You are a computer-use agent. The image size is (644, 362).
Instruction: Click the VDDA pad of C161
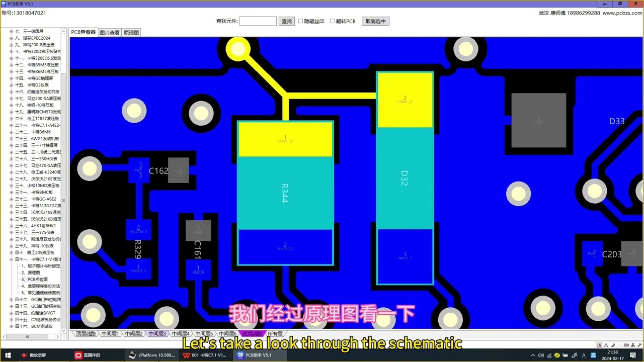pos(198,270)
